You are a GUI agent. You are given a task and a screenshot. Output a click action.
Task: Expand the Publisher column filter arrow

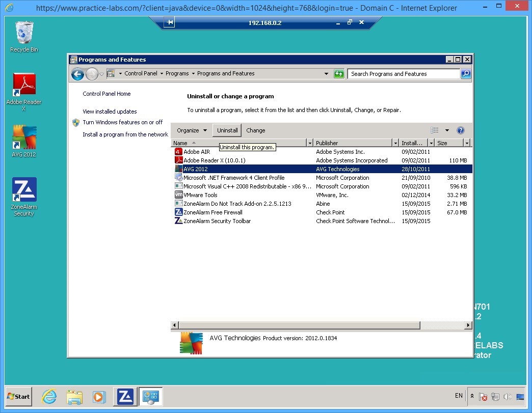coord(397,143)
